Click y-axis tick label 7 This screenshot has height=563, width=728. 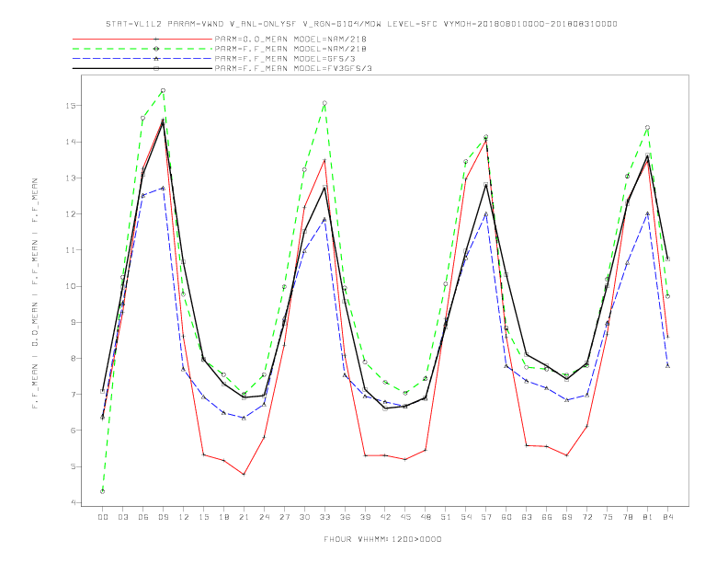(x=73, y=395)
